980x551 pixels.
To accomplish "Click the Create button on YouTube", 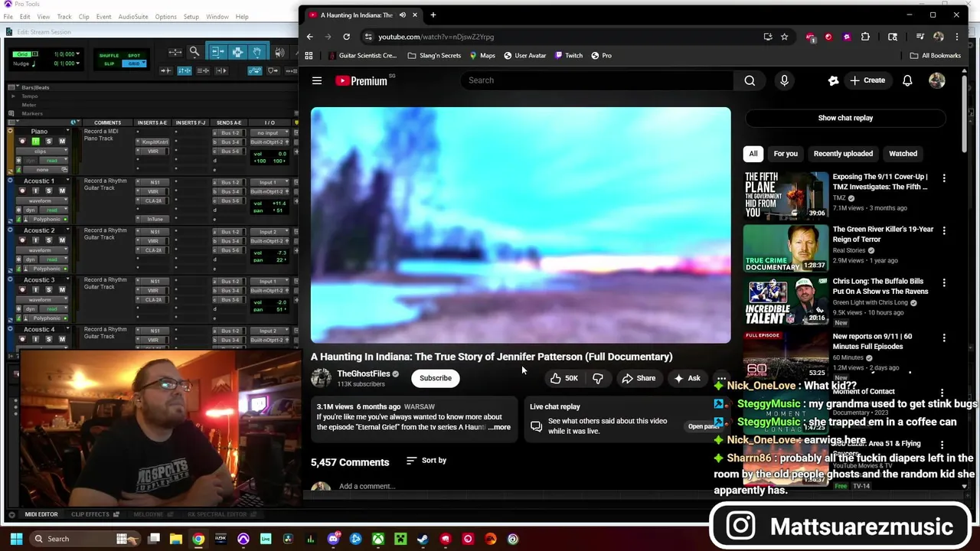I will (x=867, y=80).
